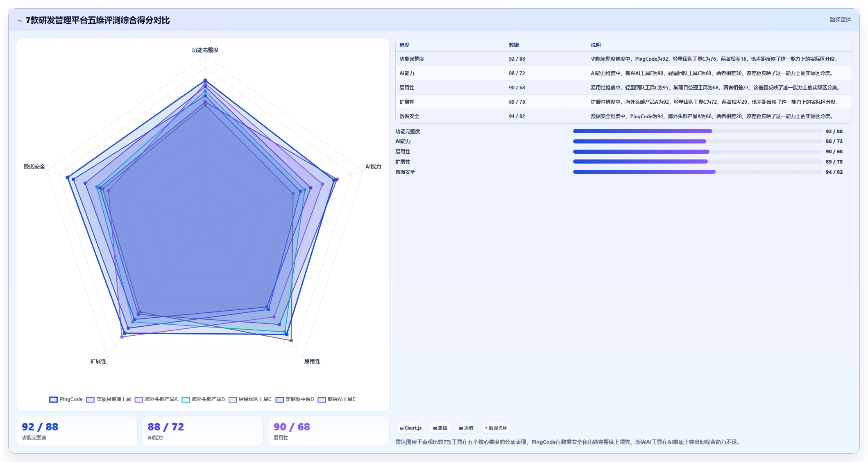Click the AI能力 radar axis label

373,166
